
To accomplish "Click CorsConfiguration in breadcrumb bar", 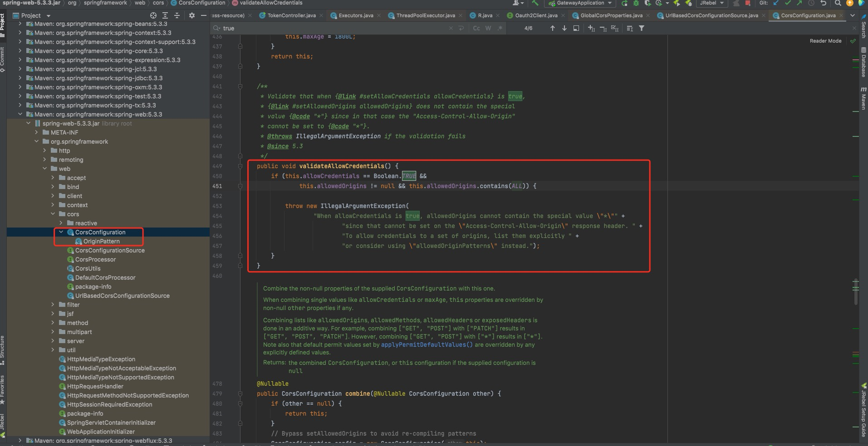I will (198, 3).
